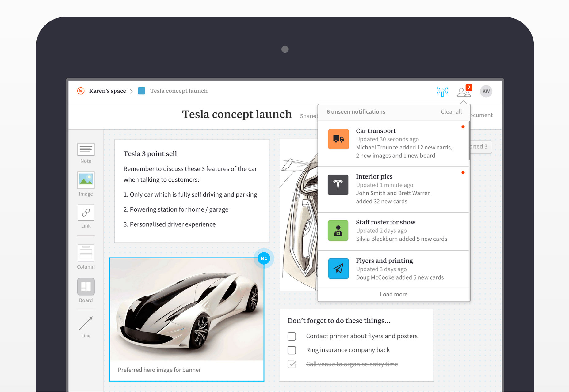569x392 pixels.
Task: Click the broadcast signal icon
Action: [x=442, y=91]
